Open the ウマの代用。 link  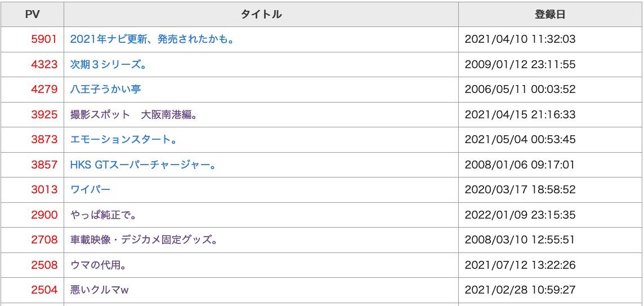(98, 265)
